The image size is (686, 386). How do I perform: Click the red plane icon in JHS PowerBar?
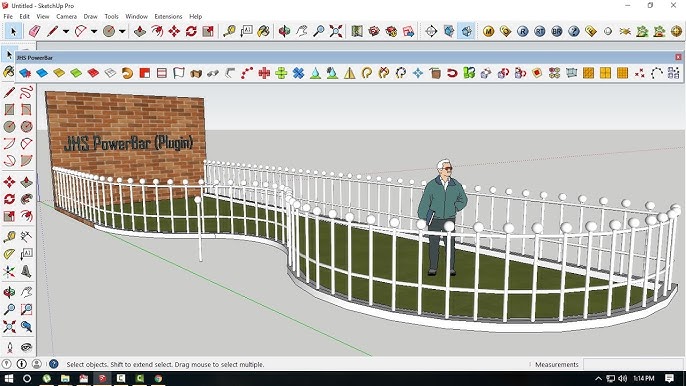tap(93, 73)
